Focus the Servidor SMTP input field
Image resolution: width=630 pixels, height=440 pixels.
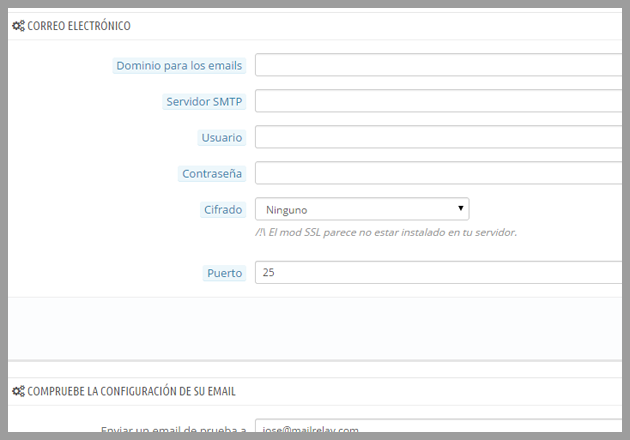click(x=438, y=101)
